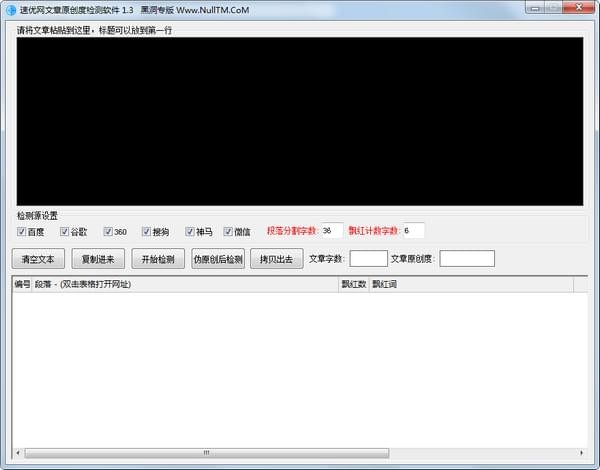The image size is (600, 470).
Task: Minimize the application window
Action: point(535,8)
